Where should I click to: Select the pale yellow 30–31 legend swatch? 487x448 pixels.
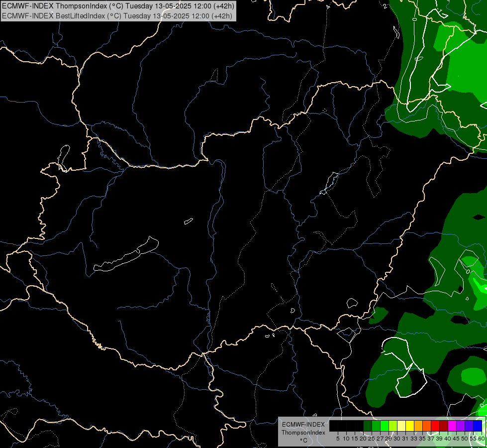tap(401, 426)
